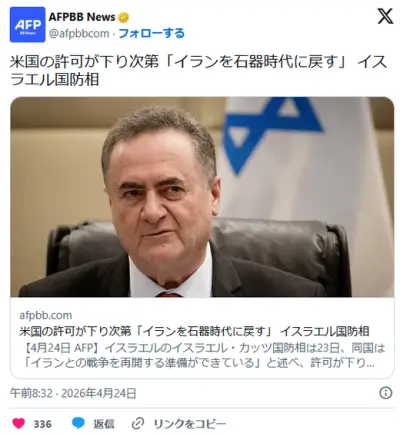The image size is (400, 436).
Task: Like the post with heart icon
Action: click(x=19, y=423)
